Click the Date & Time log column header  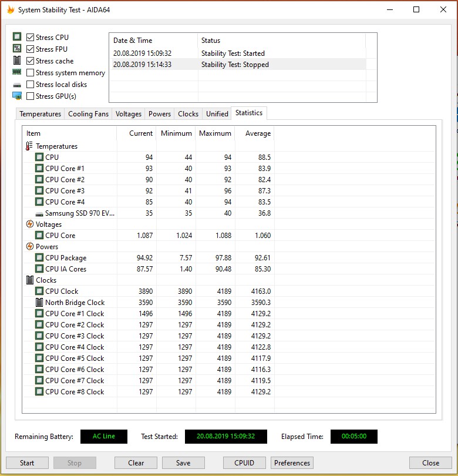click(153, 41)
